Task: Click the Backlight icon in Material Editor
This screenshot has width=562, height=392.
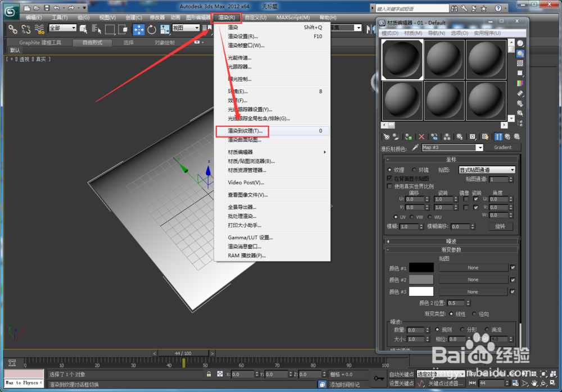Action: point(520,54)
